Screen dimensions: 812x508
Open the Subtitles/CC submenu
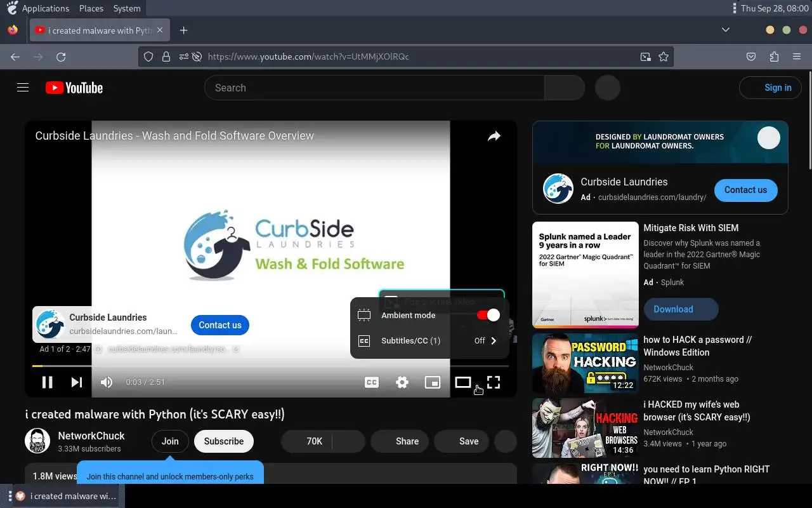(429, 341)
